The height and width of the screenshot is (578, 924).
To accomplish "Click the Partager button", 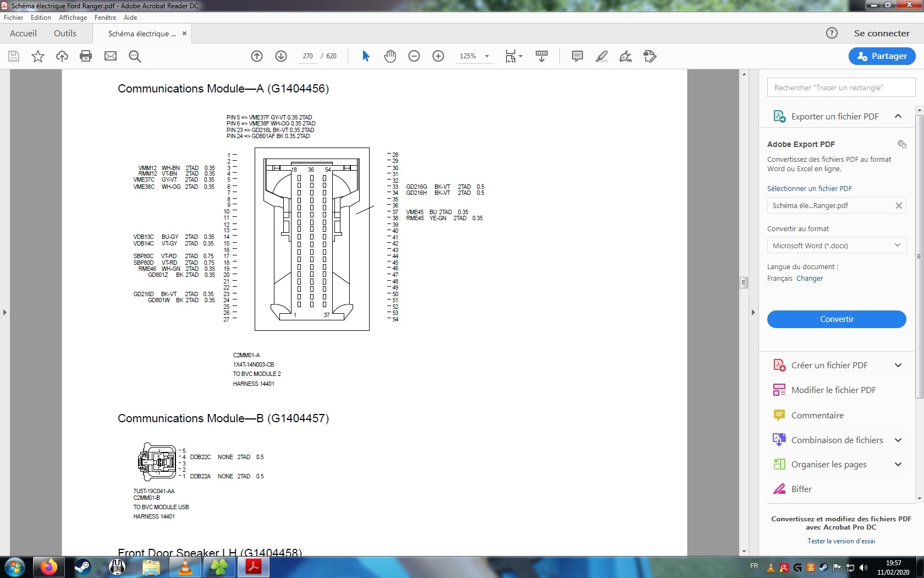I will 882,56.
